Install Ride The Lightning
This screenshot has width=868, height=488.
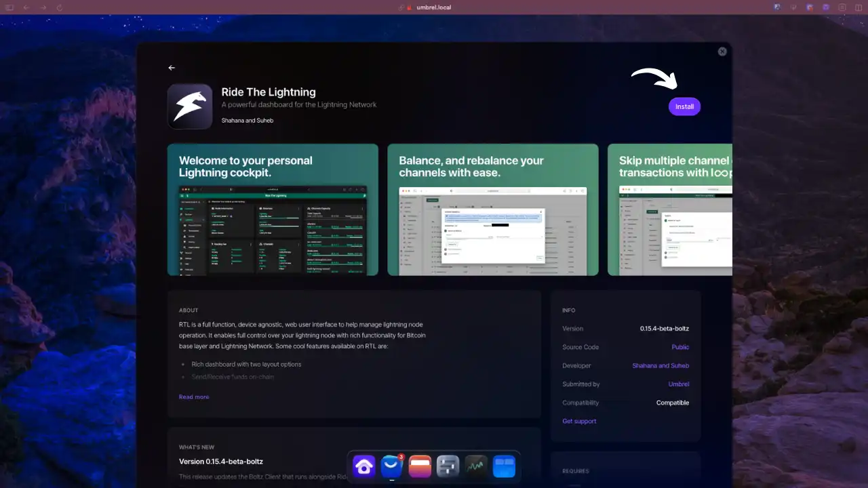(684, 106)
